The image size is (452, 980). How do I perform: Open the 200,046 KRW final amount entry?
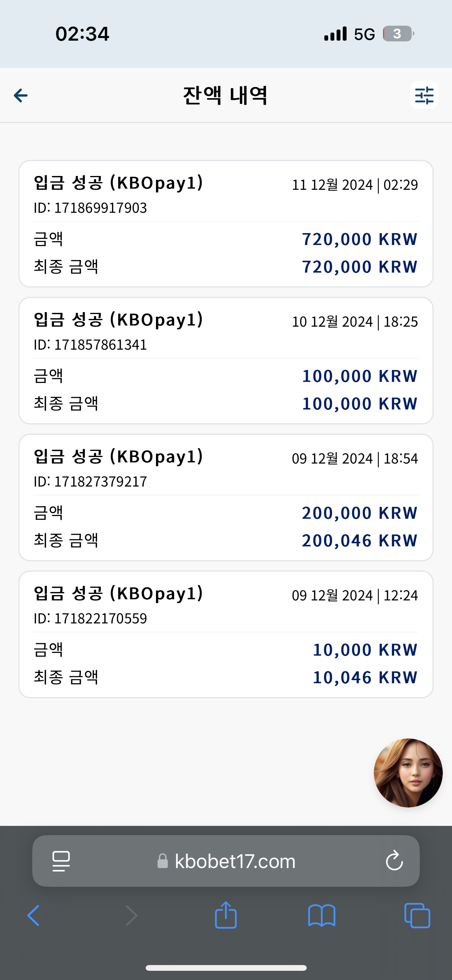(226, 497)
